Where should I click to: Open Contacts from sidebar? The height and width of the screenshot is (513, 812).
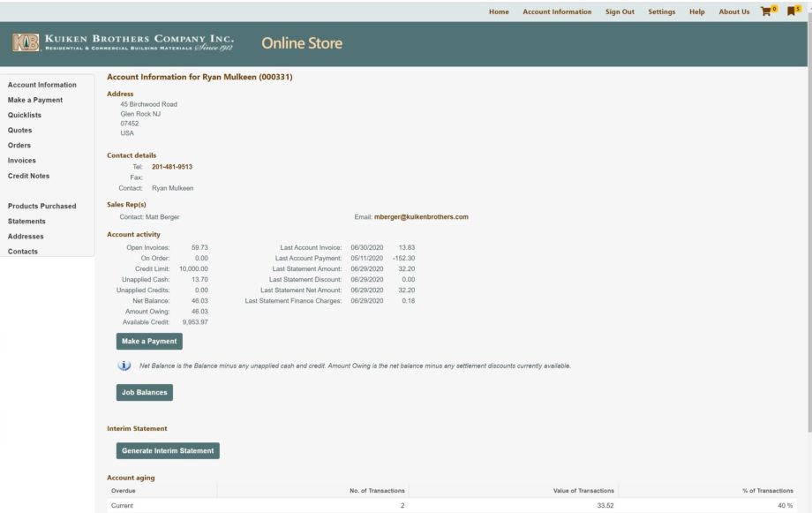pos(23,252)
